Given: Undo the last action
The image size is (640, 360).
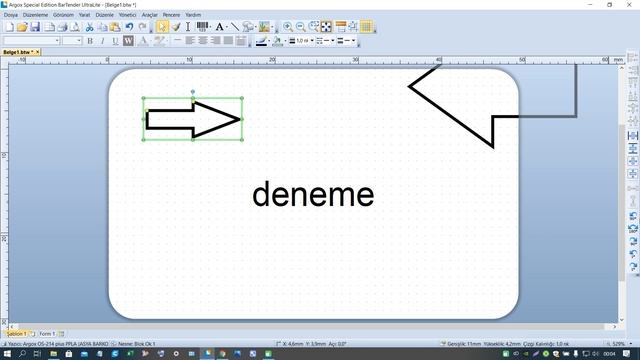Looking at the screenshot, I should tap(129, 27).
